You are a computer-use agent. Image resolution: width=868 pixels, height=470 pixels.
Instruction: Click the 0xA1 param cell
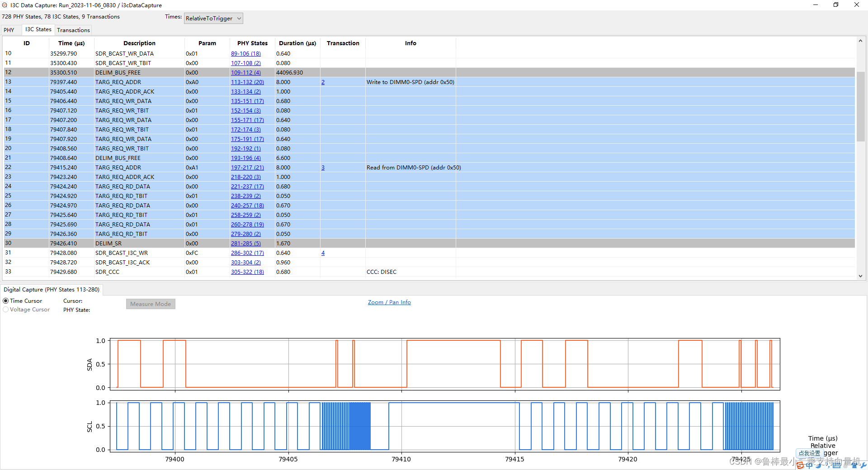207,168
